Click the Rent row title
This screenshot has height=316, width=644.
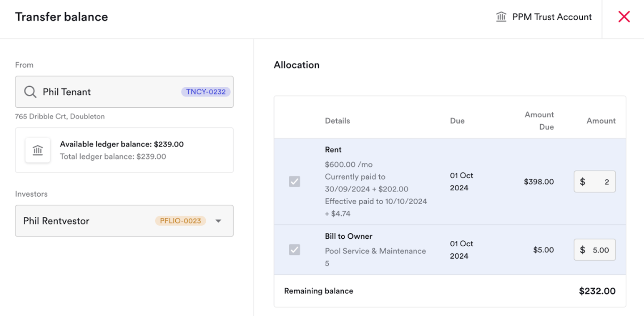tap(333, 150)
